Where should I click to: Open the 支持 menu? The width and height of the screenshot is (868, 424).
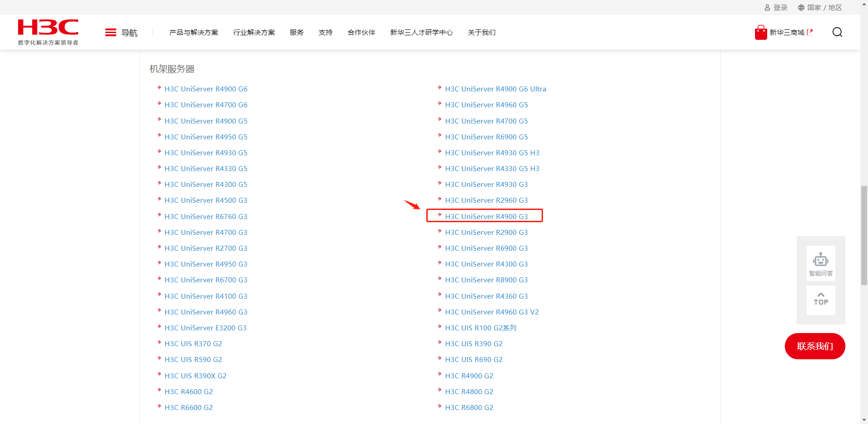pos(325,33)
